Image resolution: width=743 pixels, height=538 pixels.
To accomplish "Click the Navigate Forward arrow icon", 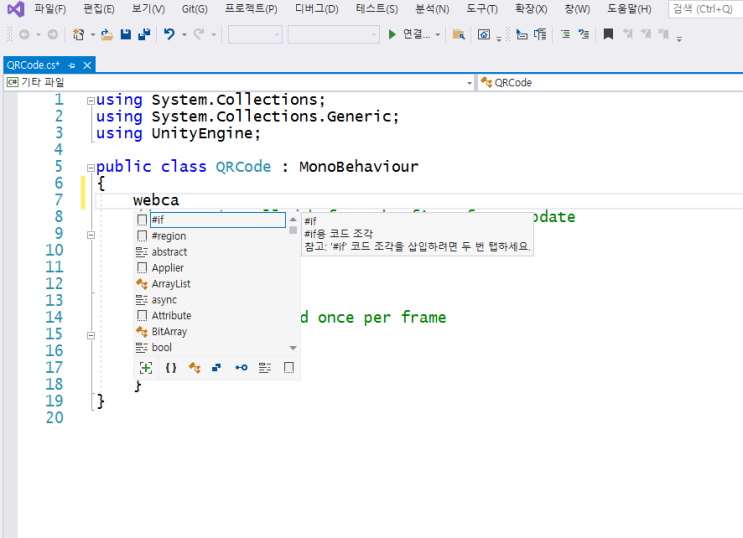I will coord(53,34).
